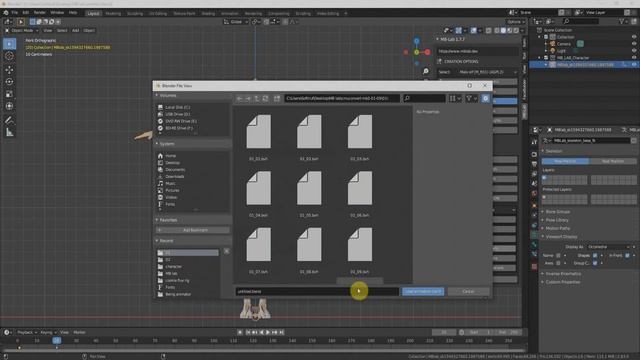The height and width of the screenshot is (360, 640).
Task: Open Tool properties tab icon
Action: 534,142
